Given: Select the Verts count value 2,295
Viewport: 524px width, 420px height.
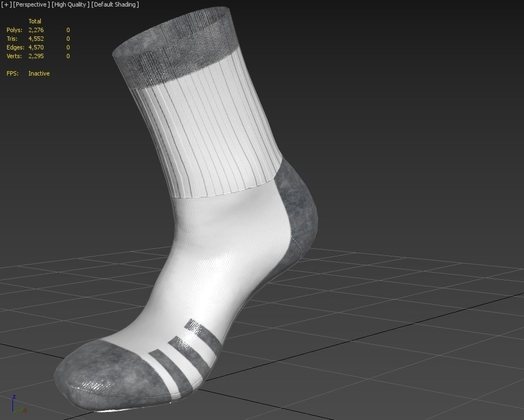Looking at the screenshot, I should tap(36, 56).
